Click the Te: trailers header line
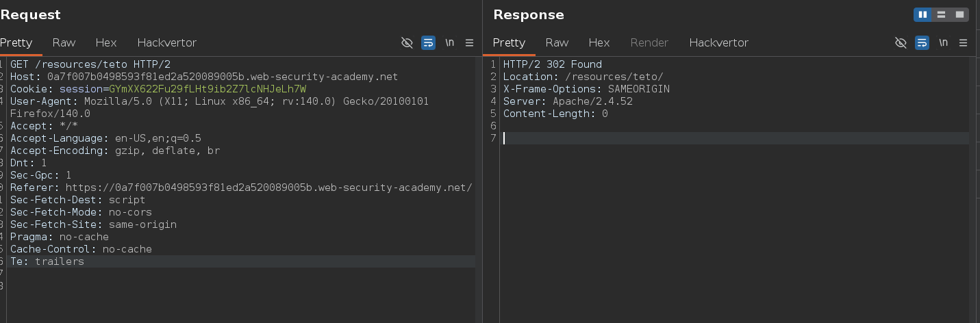Screen dimensions: 980x323 pos(47,261)
